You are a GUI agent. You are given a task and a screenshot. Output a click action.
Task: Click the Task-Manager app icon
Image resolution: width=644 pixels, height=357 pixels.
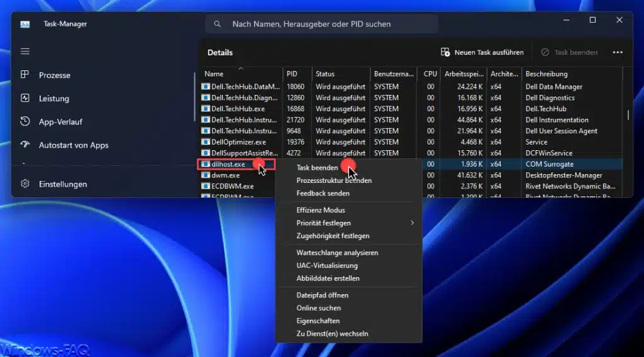(x=25, y=25)
